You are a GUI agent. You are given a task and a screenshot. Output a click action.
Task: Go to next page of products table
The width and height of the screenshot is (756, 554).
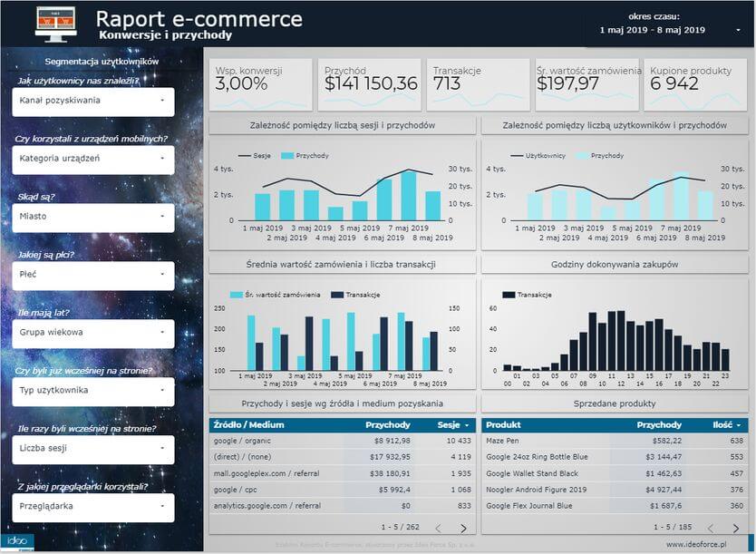(735, 528)
